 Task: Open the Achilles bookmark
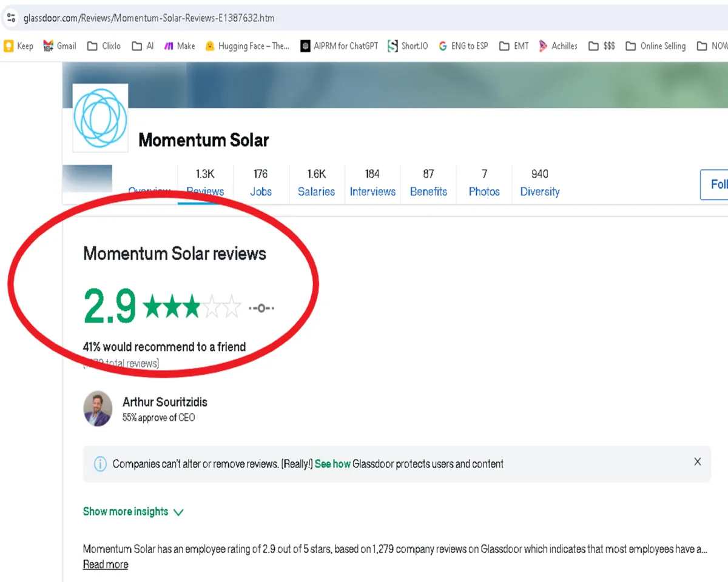[x=558, y=46]
